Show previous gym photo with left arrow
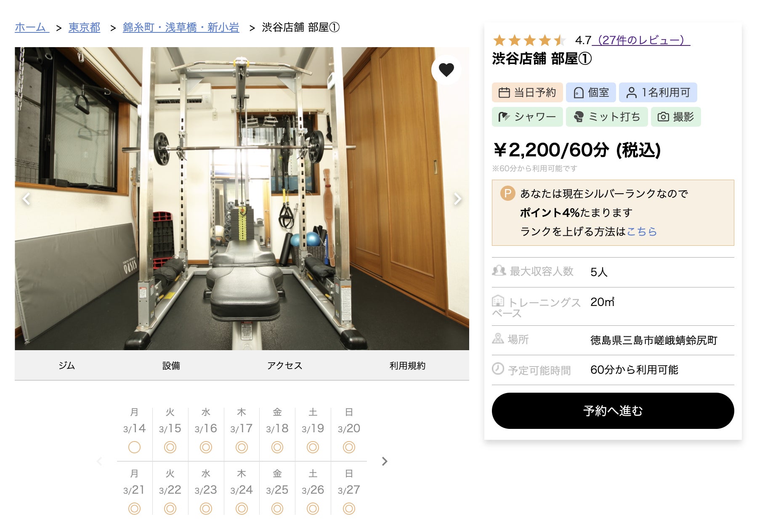 [x=26, y=199]
